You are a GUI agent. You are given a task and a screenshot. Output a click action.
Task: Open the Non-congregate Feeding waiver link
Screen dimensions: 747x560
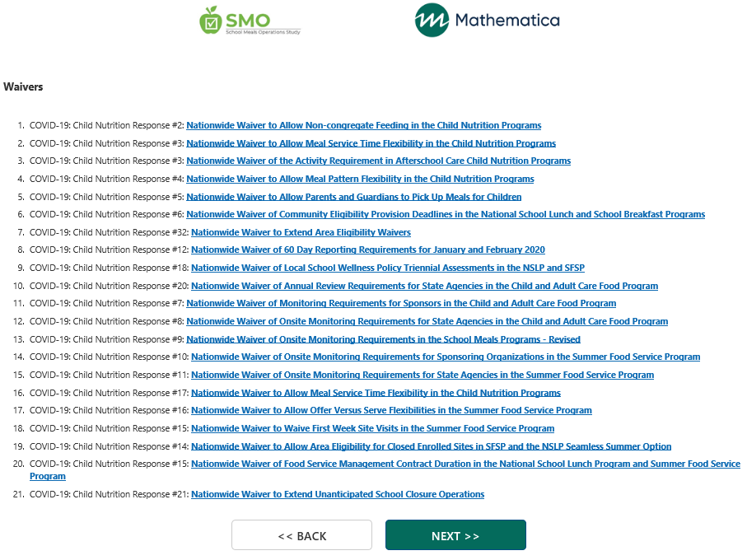[x=363, y=125]
